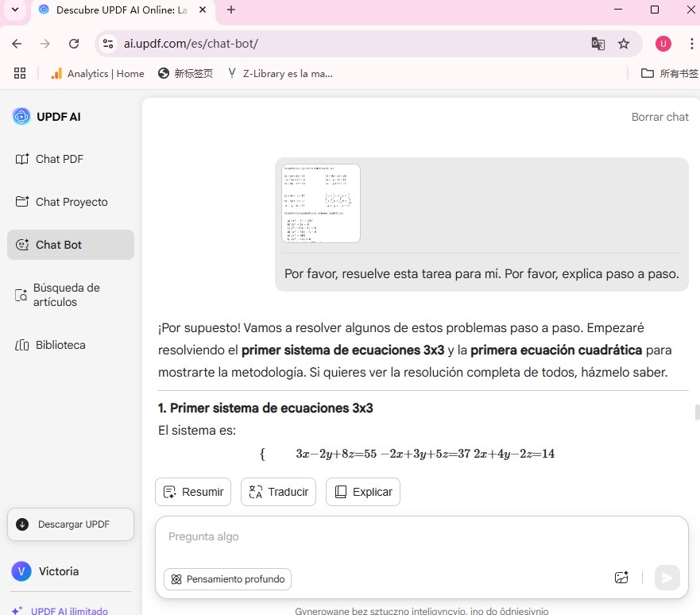
Task: Click the browser back arrow
Action: pos(17,44)
